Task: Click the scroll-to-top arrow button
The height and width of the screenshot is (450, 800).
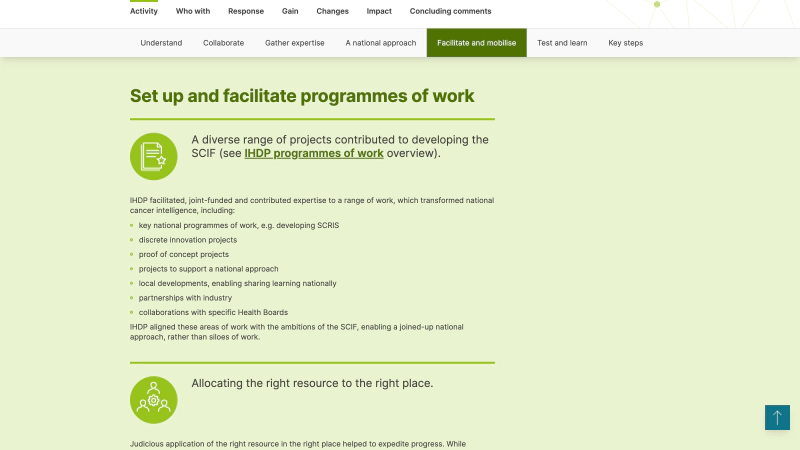Action: click(x=777, y=417)
